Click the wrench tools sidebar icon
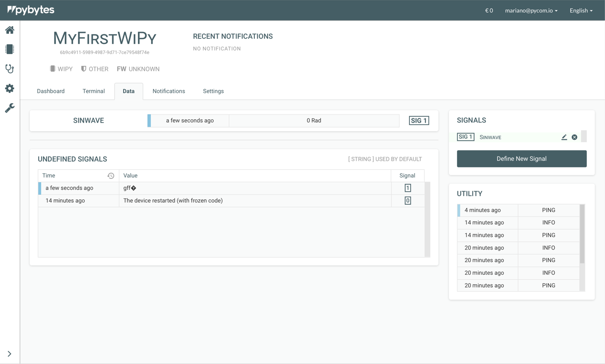Screen dimensions: 605x364 click(x=10, y=108)
